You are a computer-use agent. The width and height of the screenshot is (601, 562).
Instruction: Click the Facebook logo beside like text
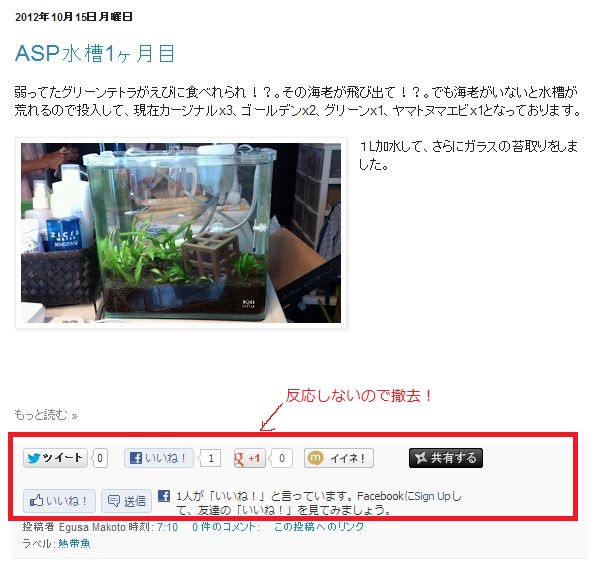coord(164,496)
